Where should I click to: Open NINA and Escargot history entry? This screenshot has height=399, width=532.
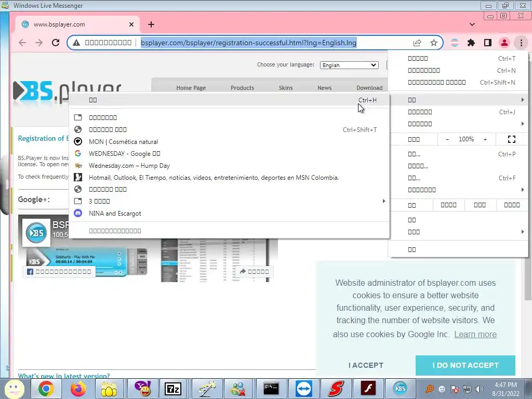[229, 214]
